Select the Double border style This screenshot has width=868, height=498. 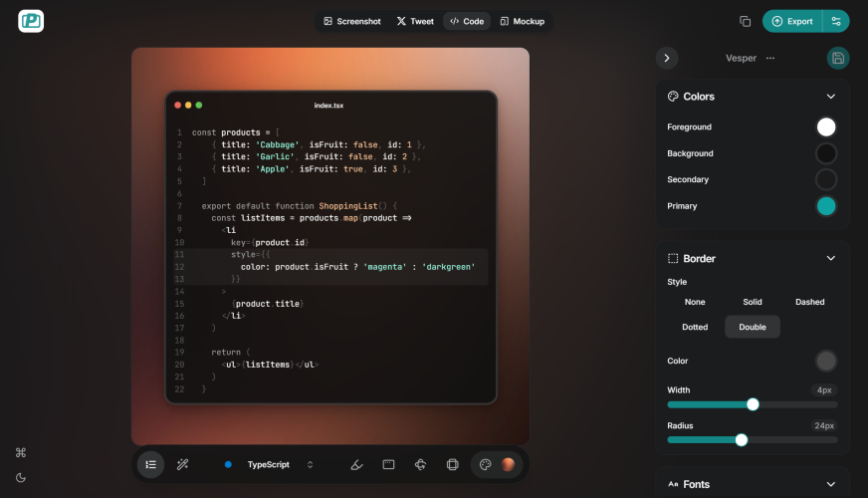[753, 327]
